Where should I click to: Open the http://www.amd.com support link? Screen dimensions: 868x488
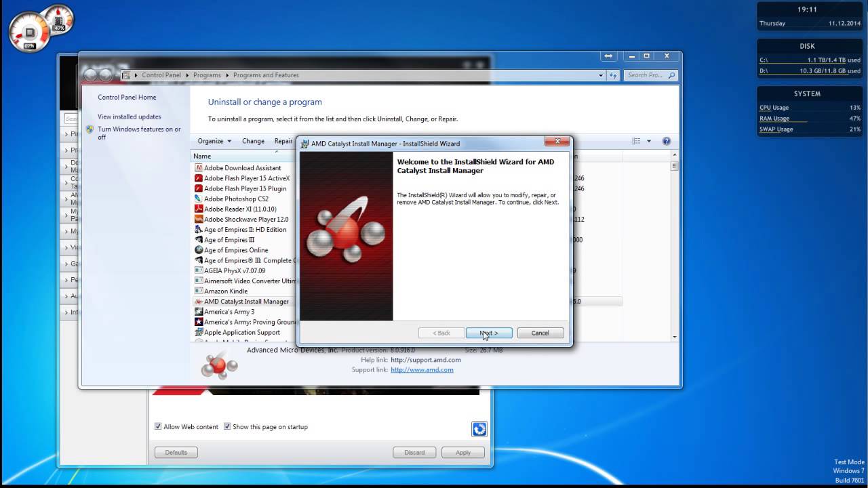coord(422,369)
